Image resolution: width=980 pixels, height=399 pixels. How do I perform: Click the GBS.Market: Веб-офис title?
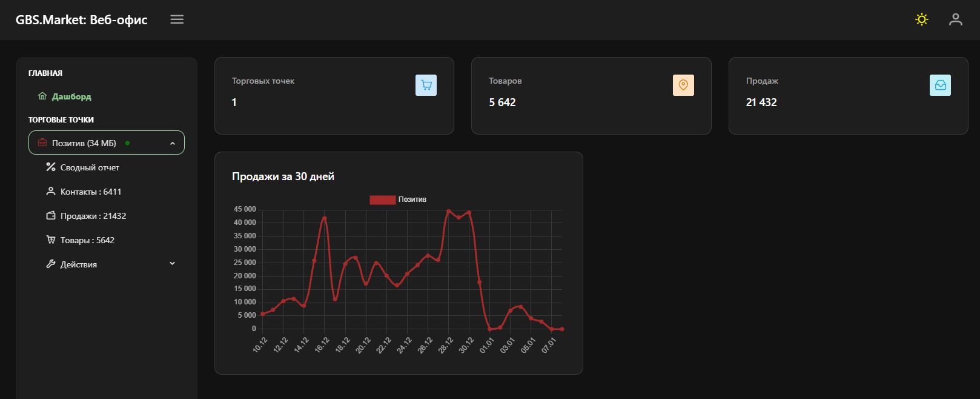pos(82,20)
